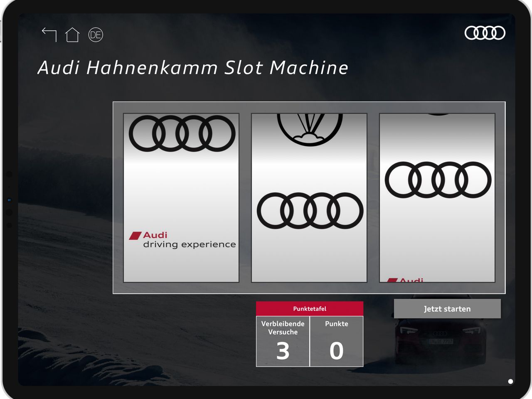
Task: Select the third slot reel
Action: 437,198
